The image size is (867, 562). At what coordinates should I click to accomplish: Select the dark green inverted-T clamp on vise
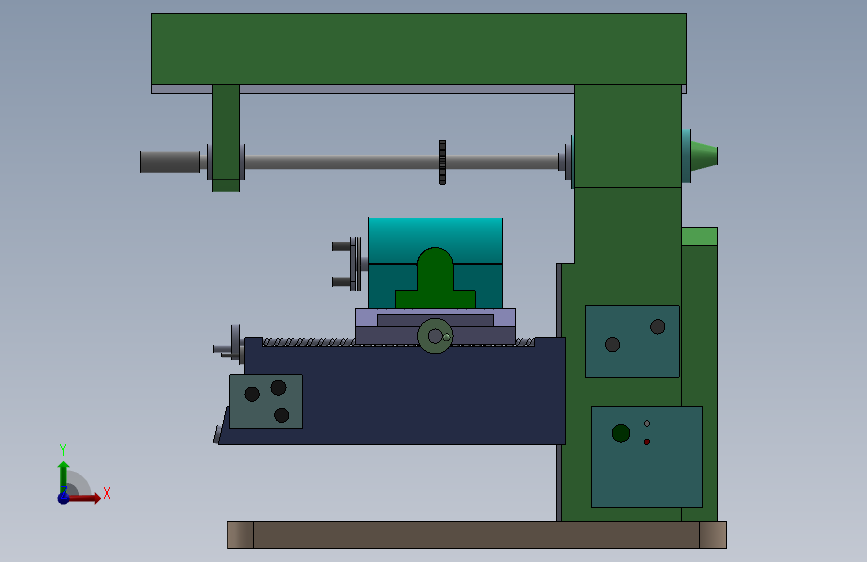coord(435,280)
